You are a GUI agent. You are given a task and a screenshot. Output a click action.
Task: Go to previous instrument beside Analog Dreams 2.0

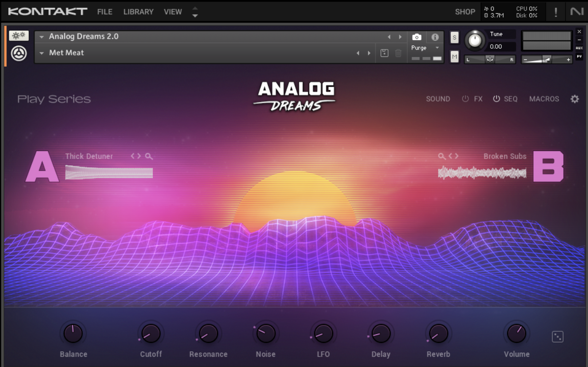click(x=389, y=37)
